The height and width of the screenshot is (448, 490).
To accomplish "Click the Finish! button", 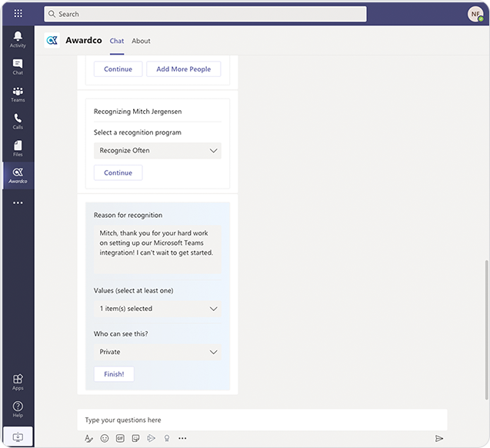I will point(114,374).
